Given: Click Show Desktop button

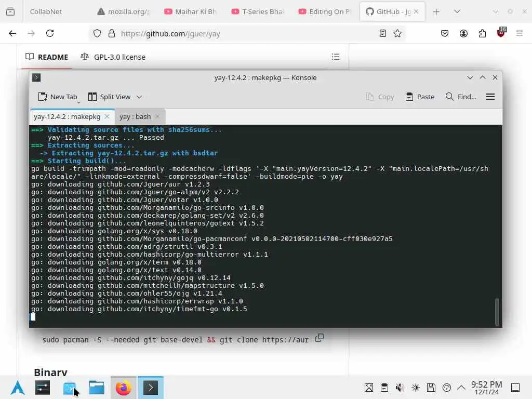Looking at the screenshot, I should 515,388.
